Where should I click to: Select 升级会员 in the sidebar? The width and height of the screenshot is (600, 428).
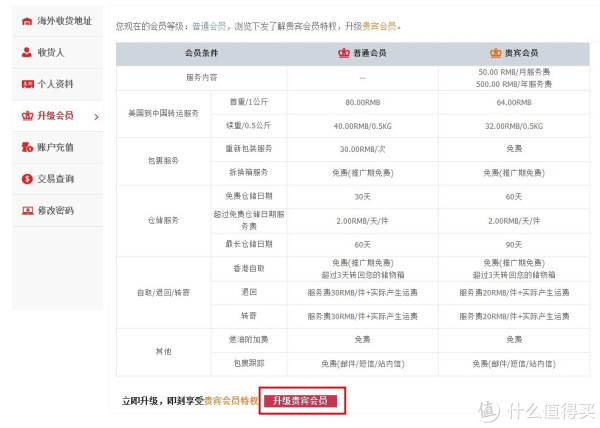pyautogui.click(x=57, y=116)
